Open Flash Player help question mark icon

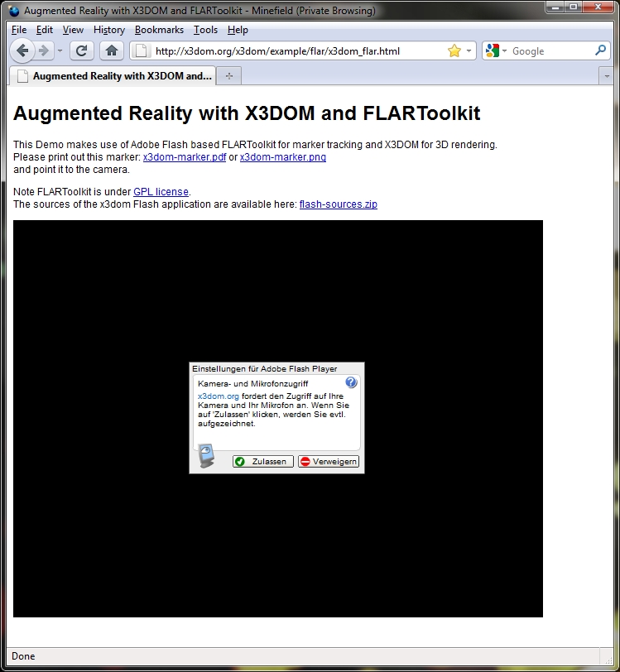coord(351,382)
